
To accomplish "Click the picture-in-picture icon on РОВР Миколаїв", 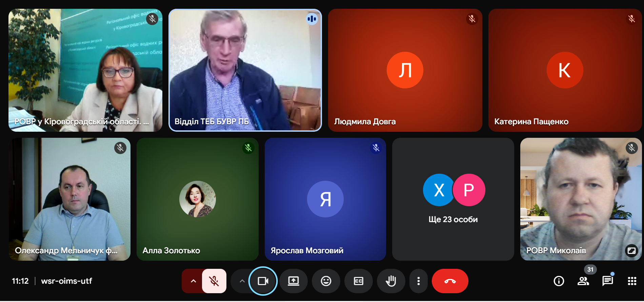I will (x=631, y=251).
